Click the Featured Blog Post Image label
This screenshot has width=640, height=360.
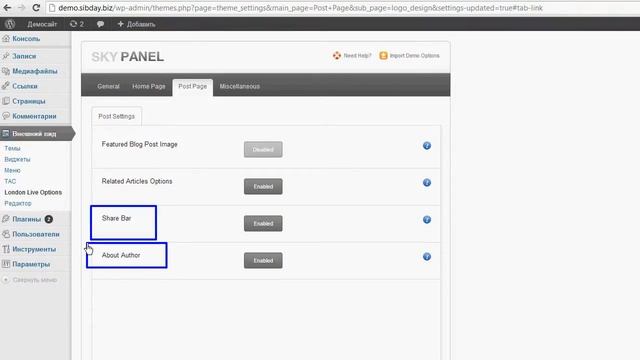click(x=140, y=144)
